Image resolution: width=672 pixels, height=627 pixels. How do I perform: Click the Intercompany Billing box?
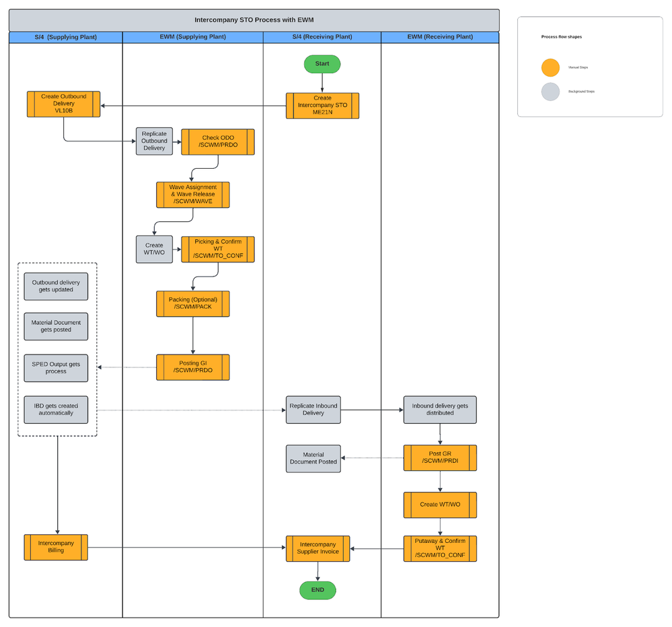[x=56, y=547]
